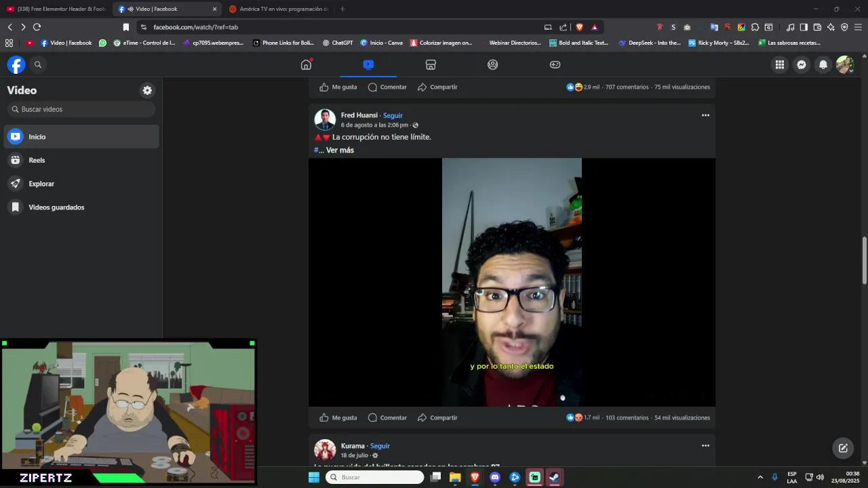The height and width of the screenshot is (488, 868).
Task: Open the Inicio - Canva bookmark
Action: click(x=382, y=43)
